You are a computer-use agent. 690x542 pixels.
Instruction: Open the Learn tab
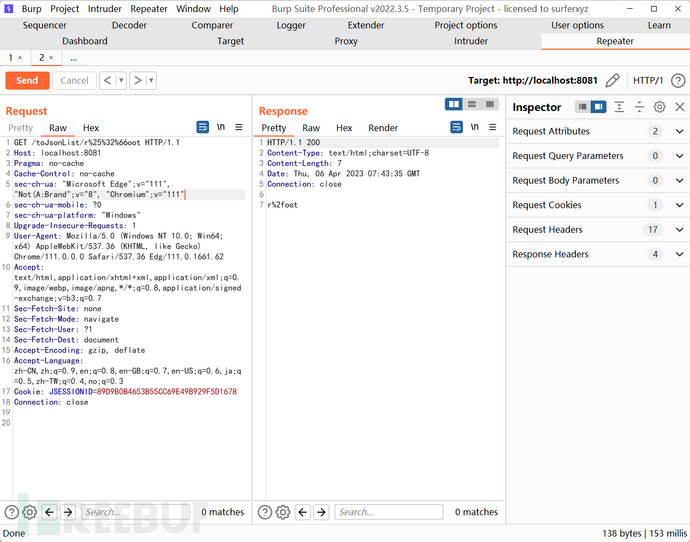click(659, 25)
